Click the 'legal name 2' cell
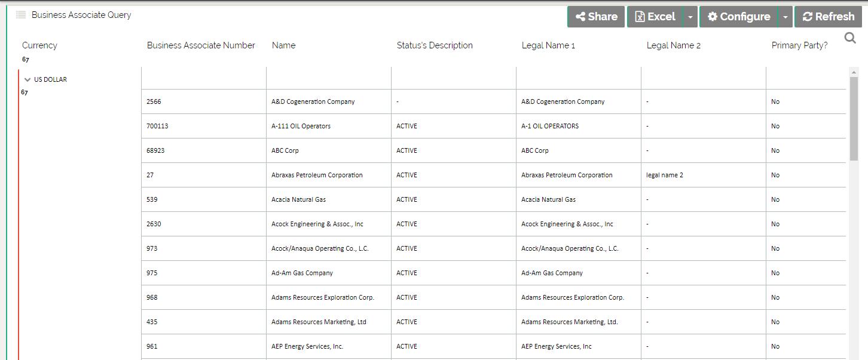868x360 pixels. (x=665, y=175)
